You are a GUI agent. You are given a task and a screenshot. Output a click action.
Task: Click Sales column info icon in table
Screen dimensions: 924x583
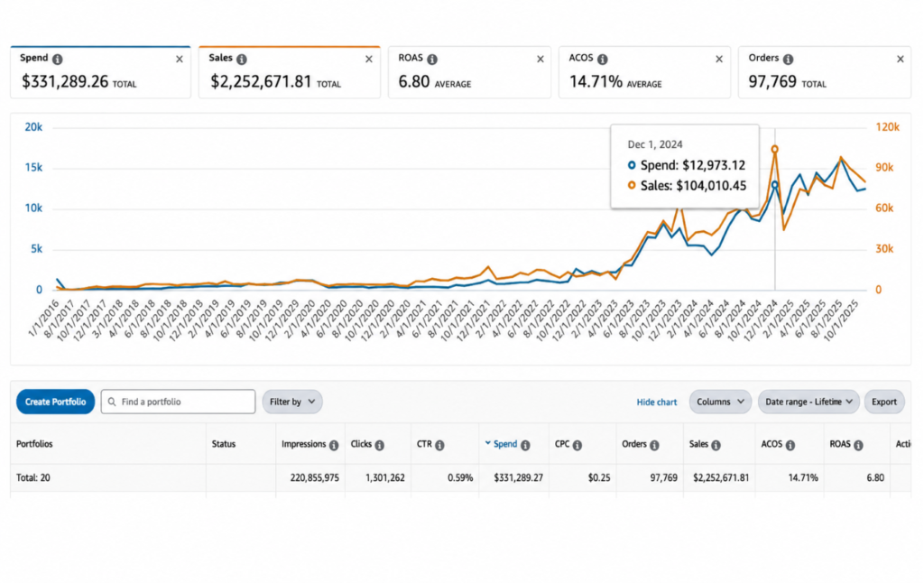click(x=716, y=445)
